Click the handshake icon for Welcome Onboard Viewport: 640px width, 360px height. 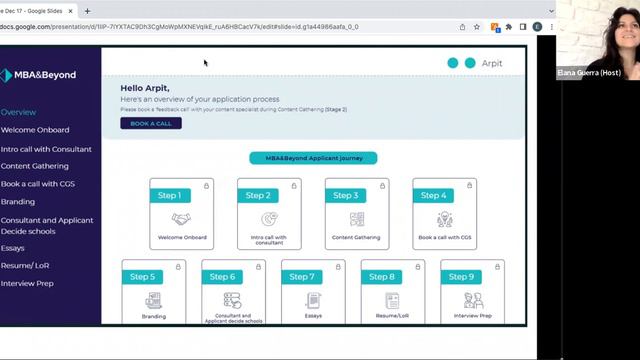click(181, 220)
